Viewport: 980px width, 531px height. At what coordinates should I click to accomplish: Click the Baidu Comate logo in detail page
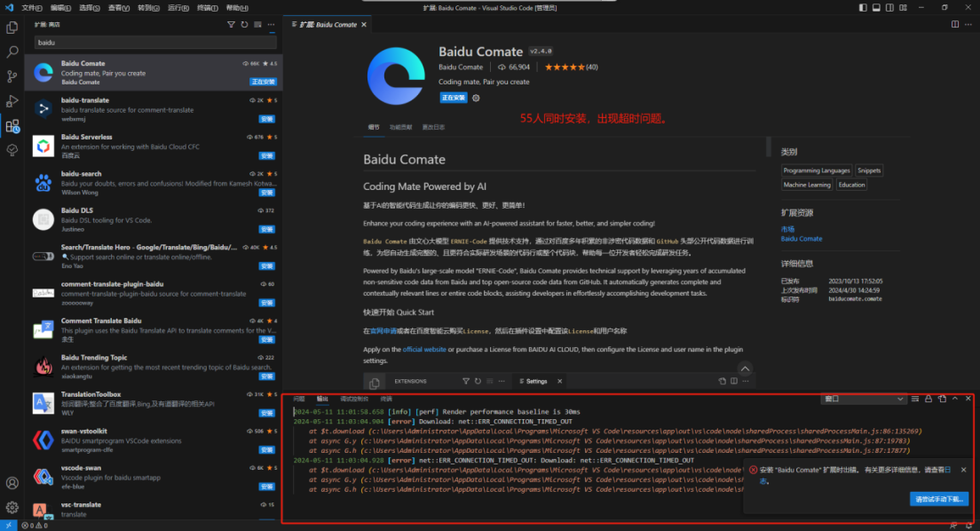[396, 75]
